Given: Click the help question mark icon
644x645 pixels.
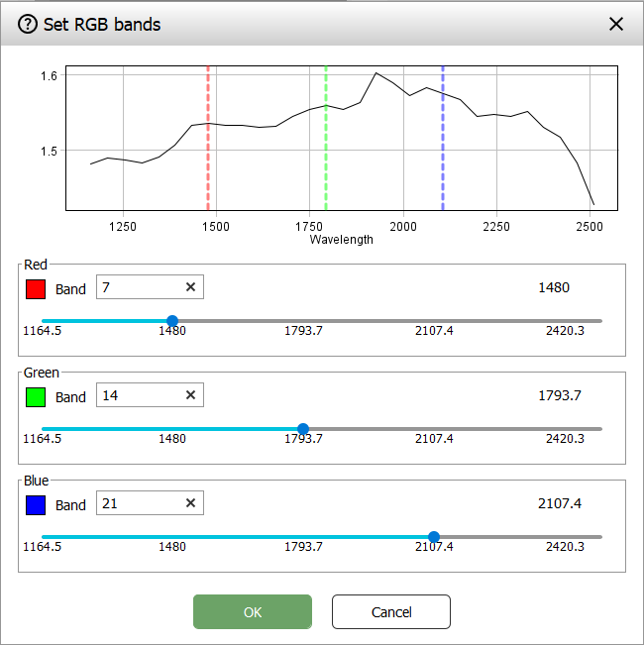Looking at the screenshot, I should pyautogui.click(x=28, y=24).
